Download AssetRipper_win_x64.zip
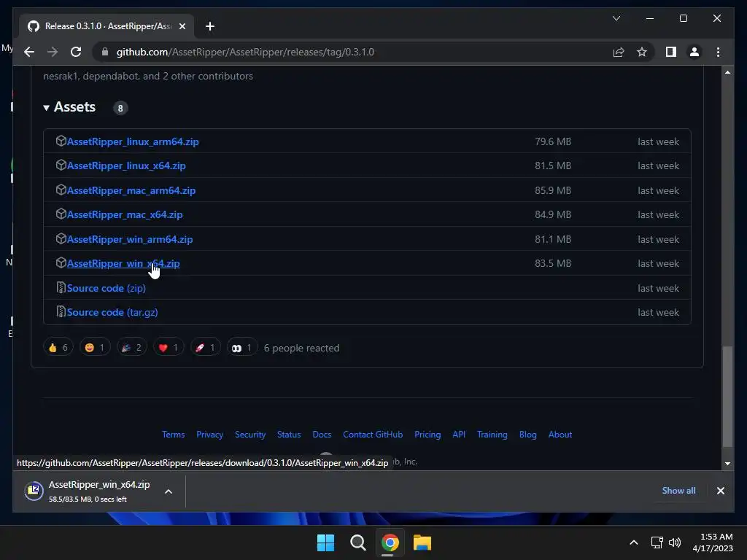The height and width of the screenshot is (560, 747). pos(123,263)
